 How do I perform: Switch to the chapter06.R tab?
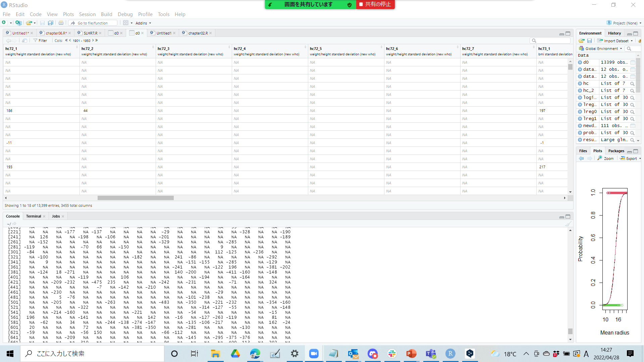pos(56,33)
